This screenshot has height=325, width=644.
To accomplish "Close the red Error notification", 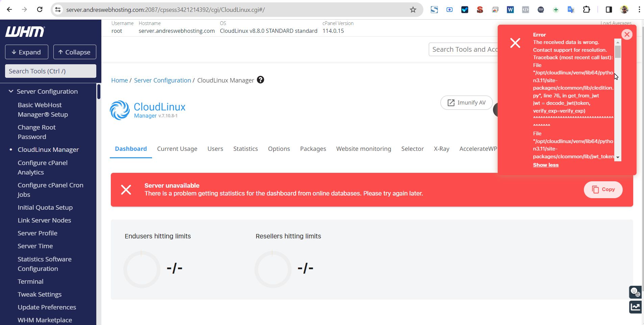I will pos(627,34).
